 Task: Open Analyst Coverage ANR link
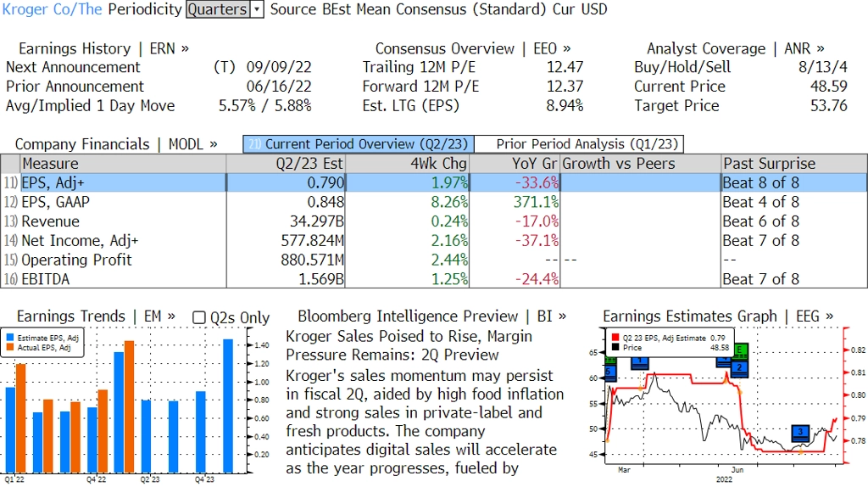(x=735, y=48)
